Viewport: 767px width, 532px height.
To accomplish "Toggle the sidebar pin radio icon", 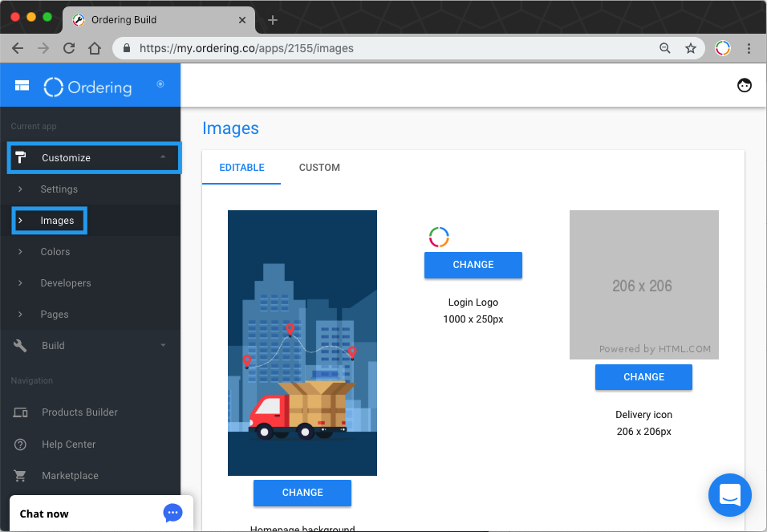I will pos(160,84).
